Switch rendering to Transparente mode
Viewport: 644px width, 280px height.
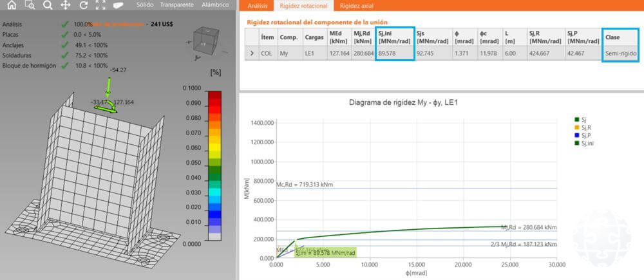tap(177, 5)
